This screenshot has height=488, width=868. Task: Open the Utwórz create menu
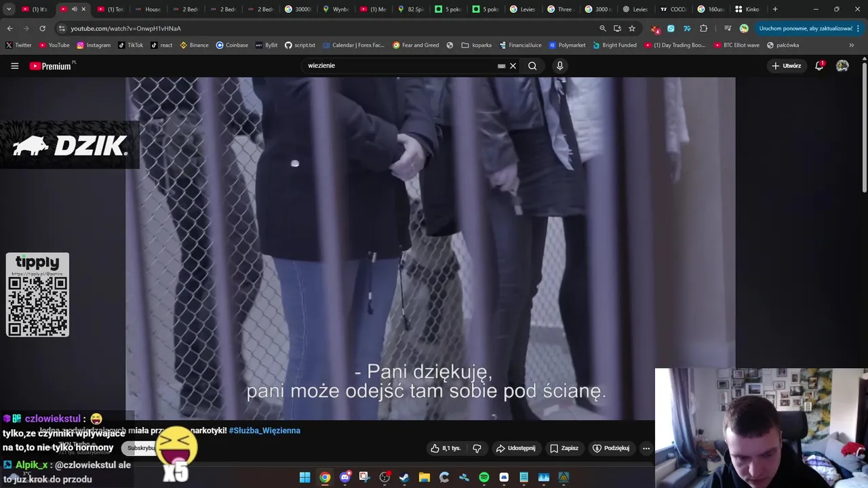pyautogui.click(x=787, y=66)
